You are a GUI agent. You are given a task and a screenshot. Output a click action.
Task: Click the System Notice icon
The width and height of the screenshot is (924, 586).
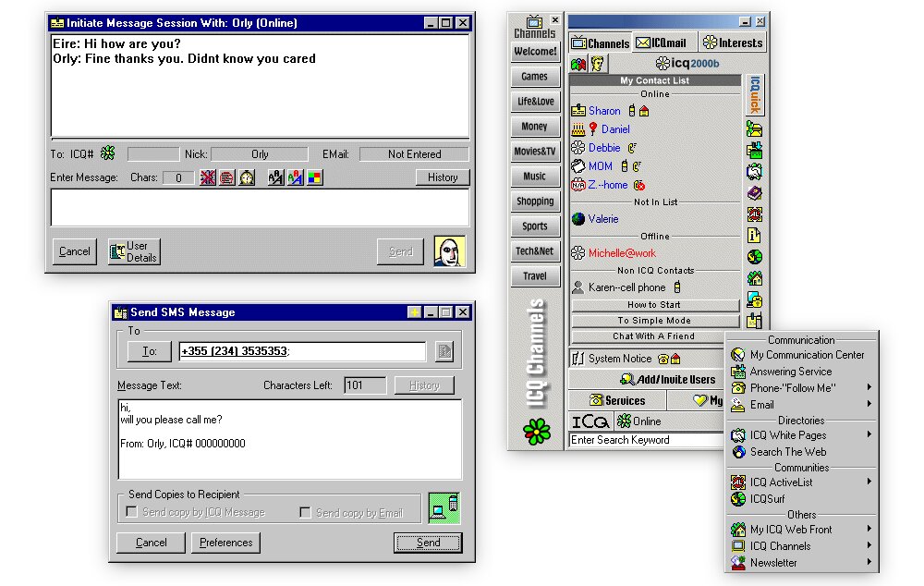578,359
